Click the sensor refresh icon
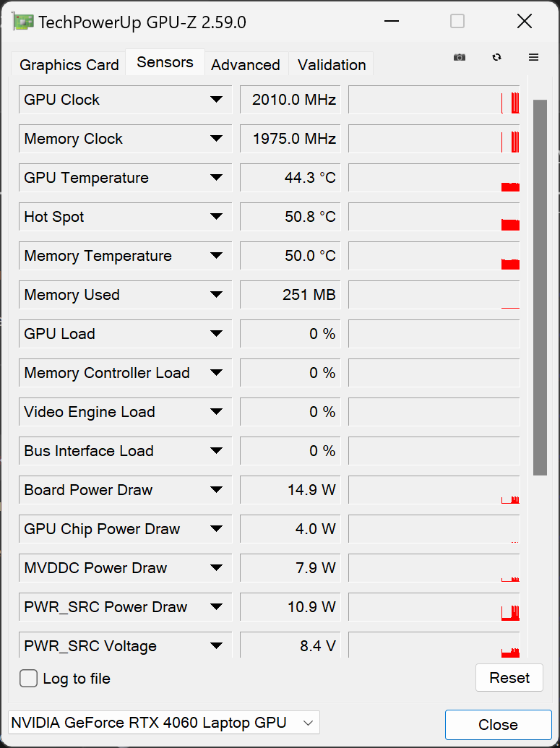This screenshot has height=748, width=560. [x=497, y=57]
